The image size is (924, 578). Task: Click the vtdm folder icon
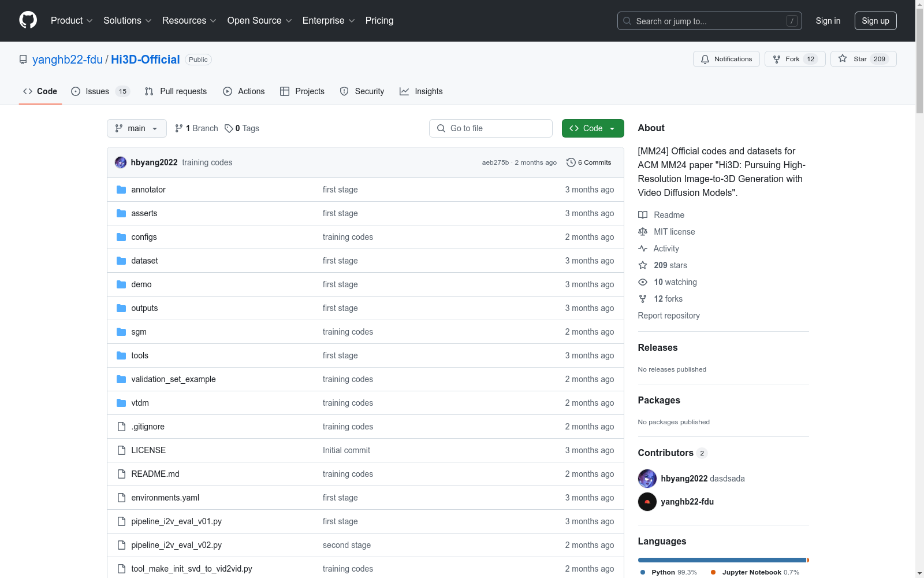(x=121, y=403)
